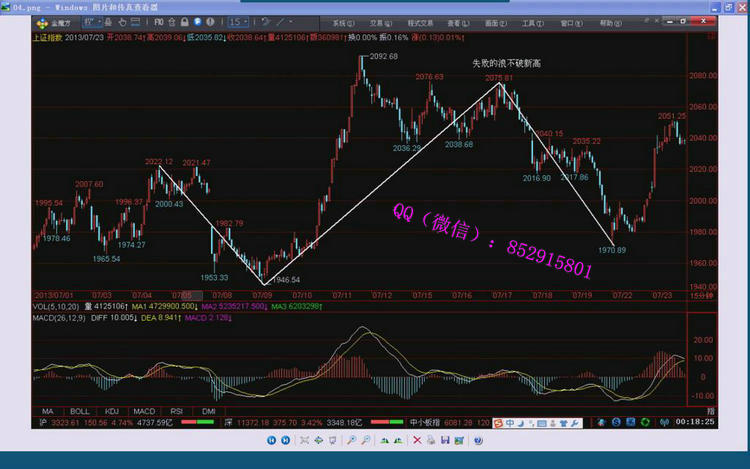Click the next image button in viewer
750x469 pixels.
click(283, 440)
